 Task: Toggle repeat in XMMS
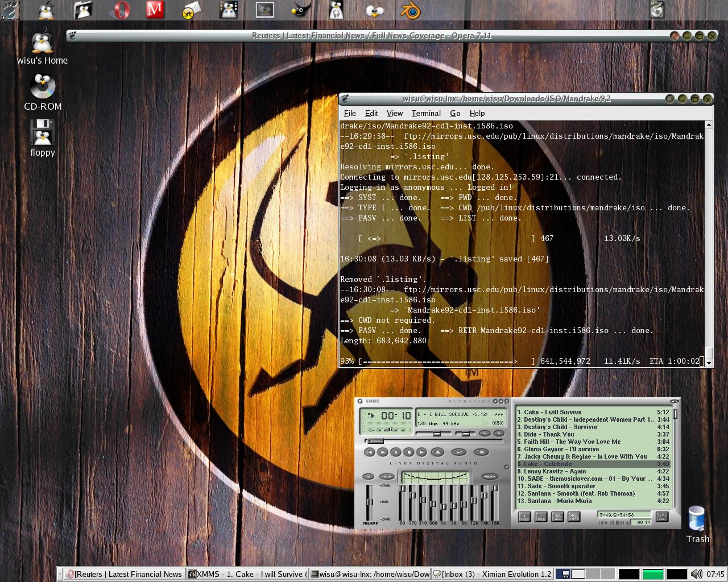point(481,452)
